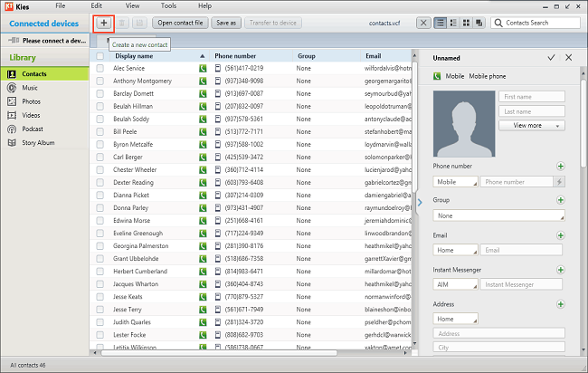Click the contact list vertical scrollbar
The width and height of the screenshot is (588, 373).
point(414,128)
